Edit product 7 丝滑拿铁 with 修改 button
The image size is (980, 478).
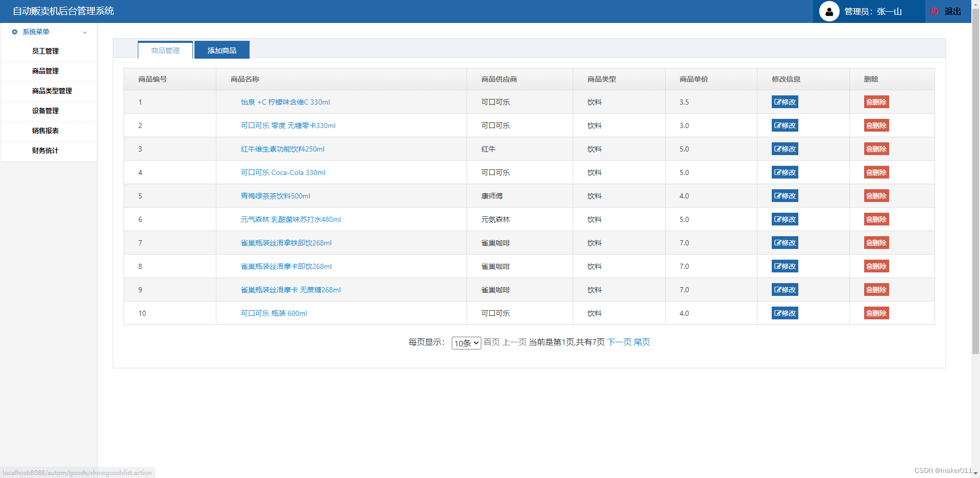click(785, 243)
